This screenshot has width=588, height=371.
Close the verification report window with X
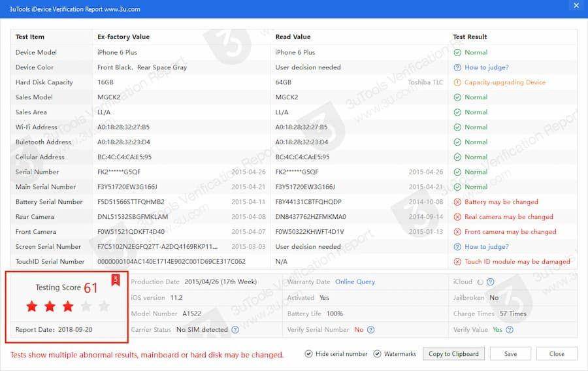(x=576, y=6)
